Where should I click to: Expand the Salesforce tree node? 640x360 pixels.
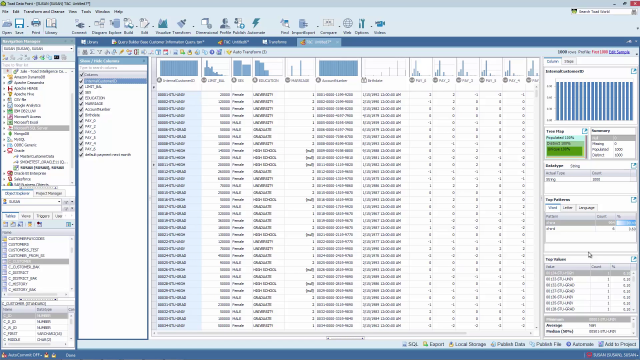point(4,179)
